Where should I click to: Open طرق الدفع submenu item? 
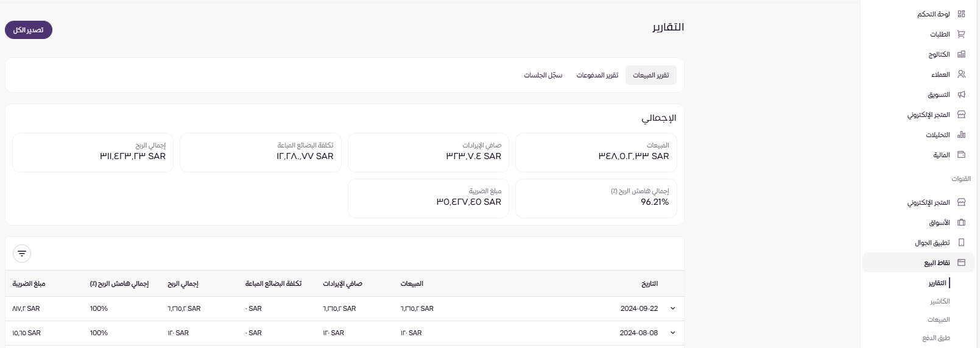pos(936,338)
